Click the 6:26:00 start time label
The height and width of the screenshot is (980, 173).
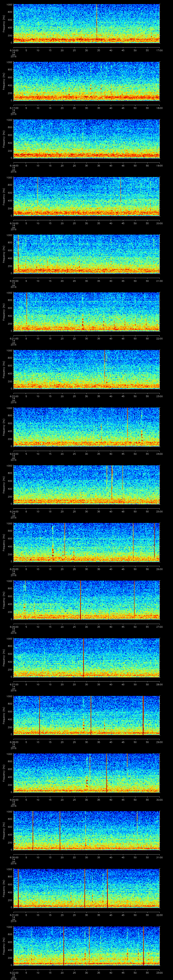click(14, 627)
